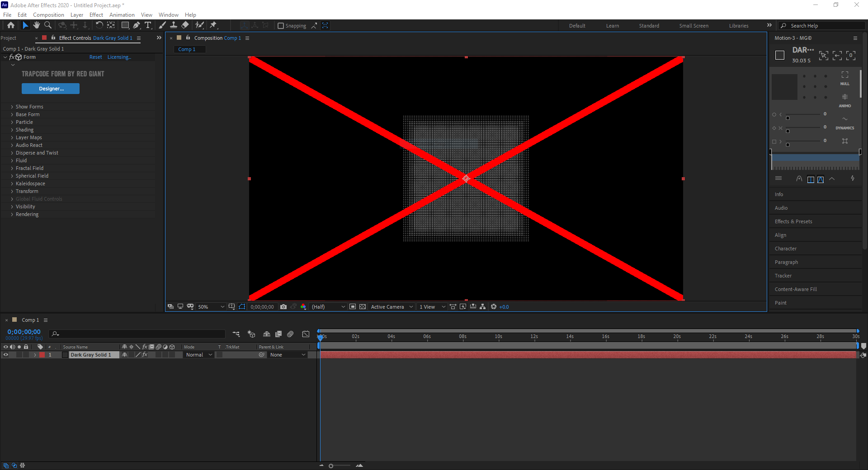The height and width of the screenshot is (470, 868).
Task: Select the Type (T) tool
Action: tap(148, 25)
